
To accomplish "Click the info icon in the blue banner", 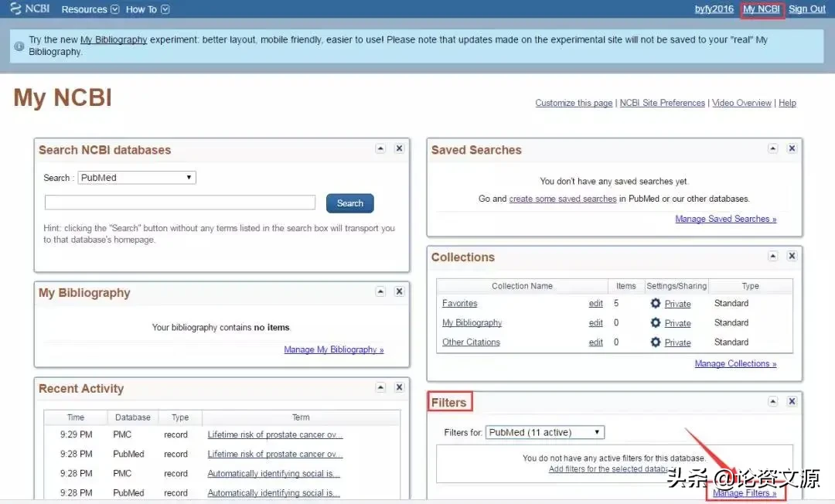I will tap(19, 46).
